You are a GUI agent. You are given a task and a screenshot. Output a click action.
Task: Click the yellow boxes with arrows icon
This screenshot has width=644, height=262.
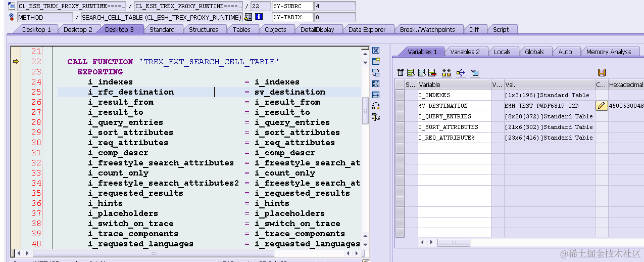click(446, 73)
